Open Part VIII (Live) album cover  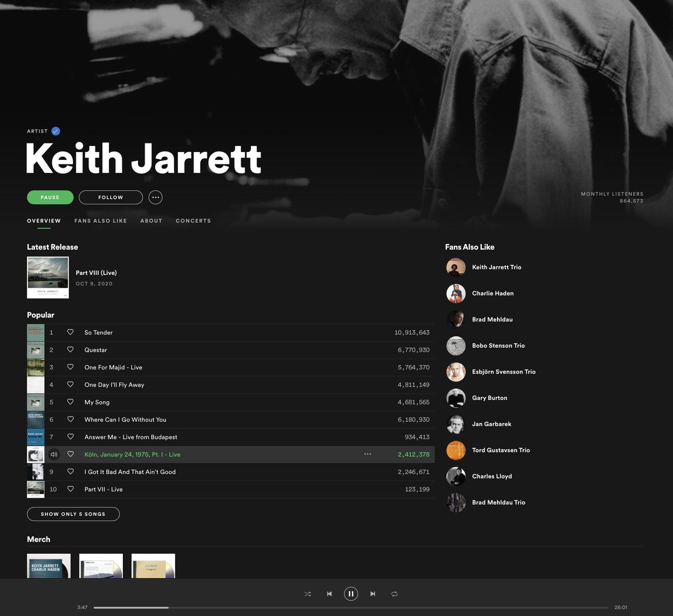(48, 278)
